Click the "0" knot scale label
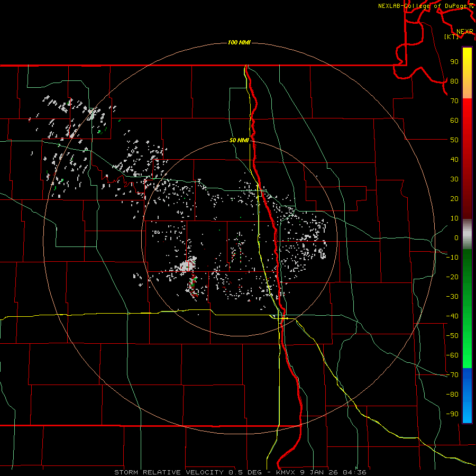476x476 pixels. [456, 237]
